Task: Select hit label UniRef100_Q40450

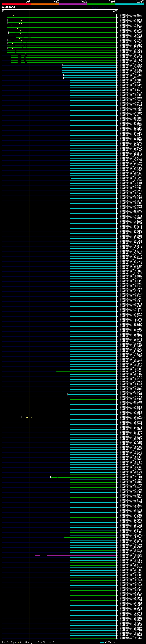Action: (131, 40)
